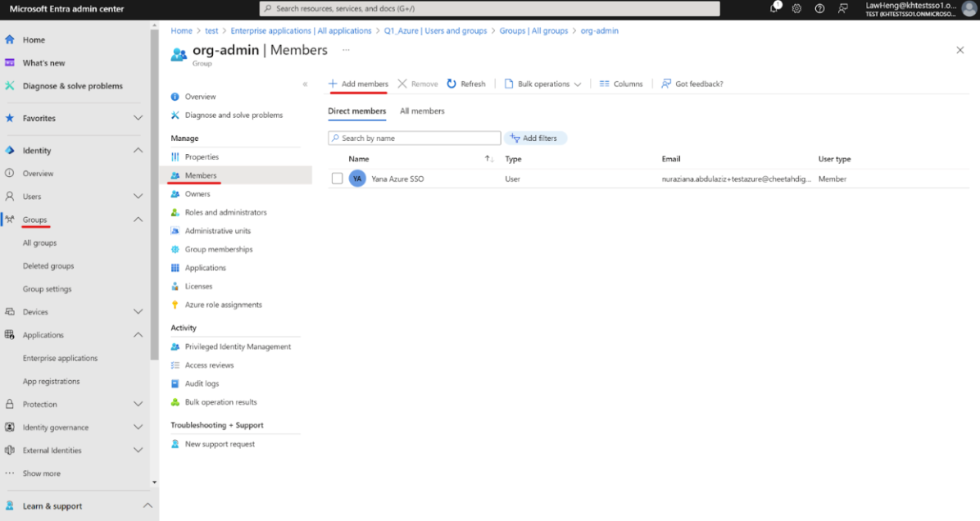Expand the Devices section chevron
Viewport: 980px width, 521px height.
[x=138, y=312]
